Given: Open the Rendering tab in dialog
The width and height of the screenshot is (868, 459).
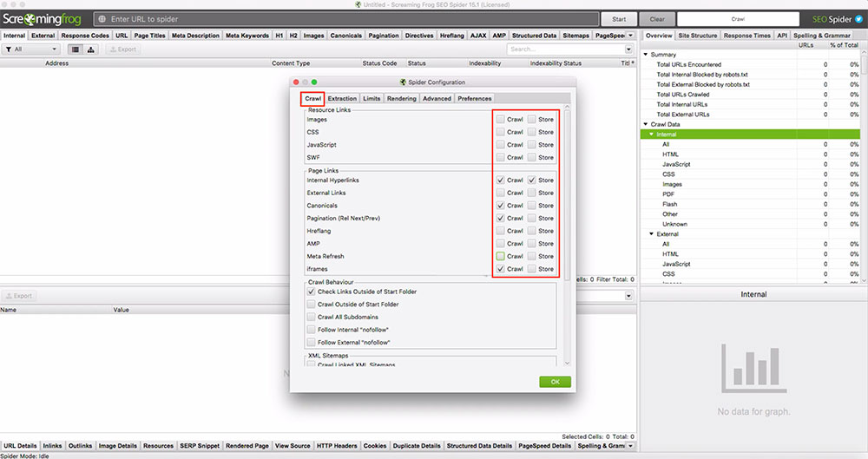Looking at the screenshot, I should [401, 99].
